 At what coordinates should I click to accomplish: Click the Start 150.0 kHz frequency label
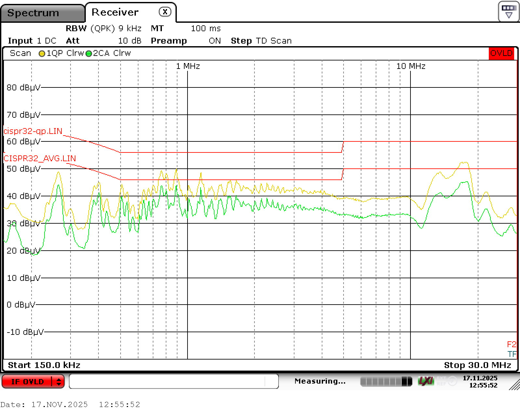(44, 365)
